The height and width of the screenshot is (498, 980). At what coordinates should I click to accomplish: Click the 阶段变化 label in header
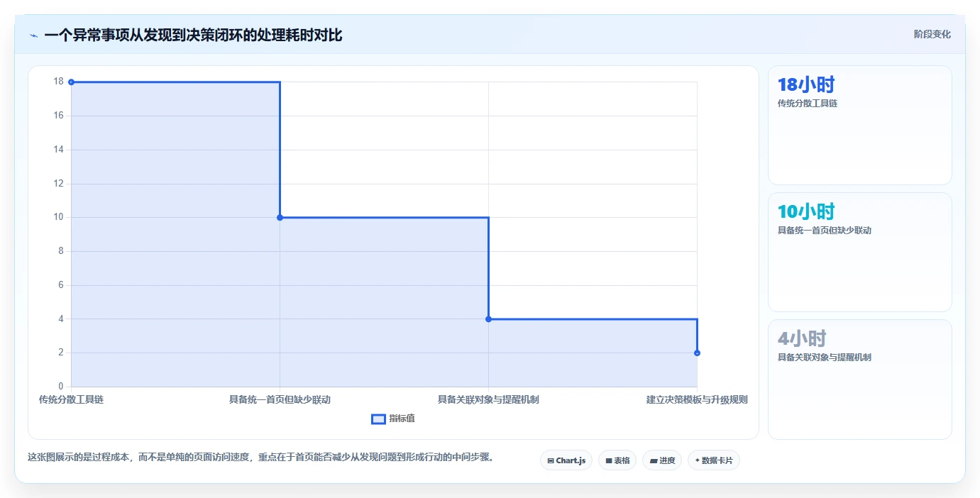click(932, 34)
